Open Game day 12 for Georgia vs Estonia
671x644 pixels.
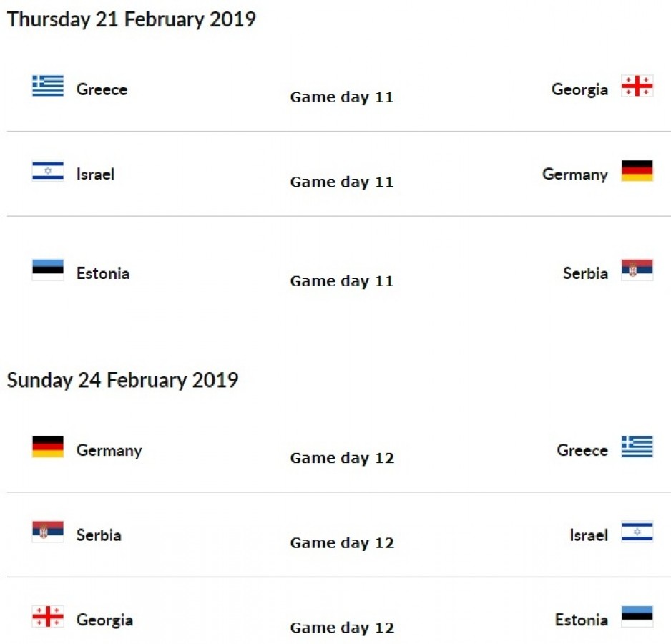342,628
